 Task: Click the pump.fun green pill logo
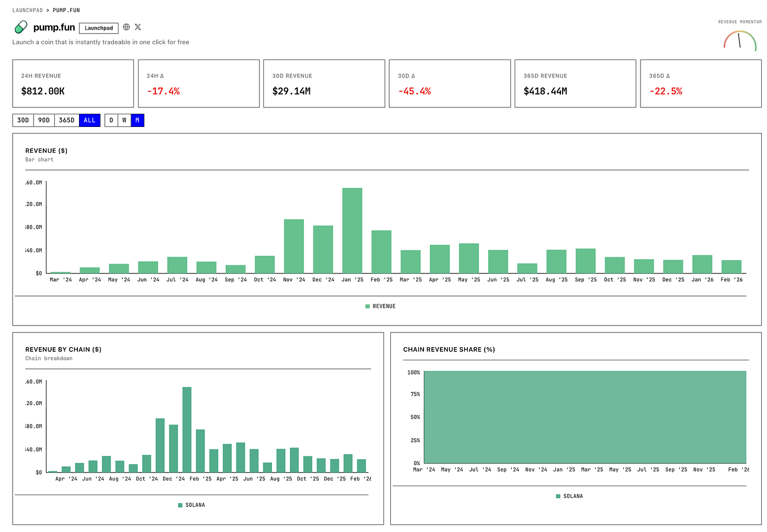point(21,27)
